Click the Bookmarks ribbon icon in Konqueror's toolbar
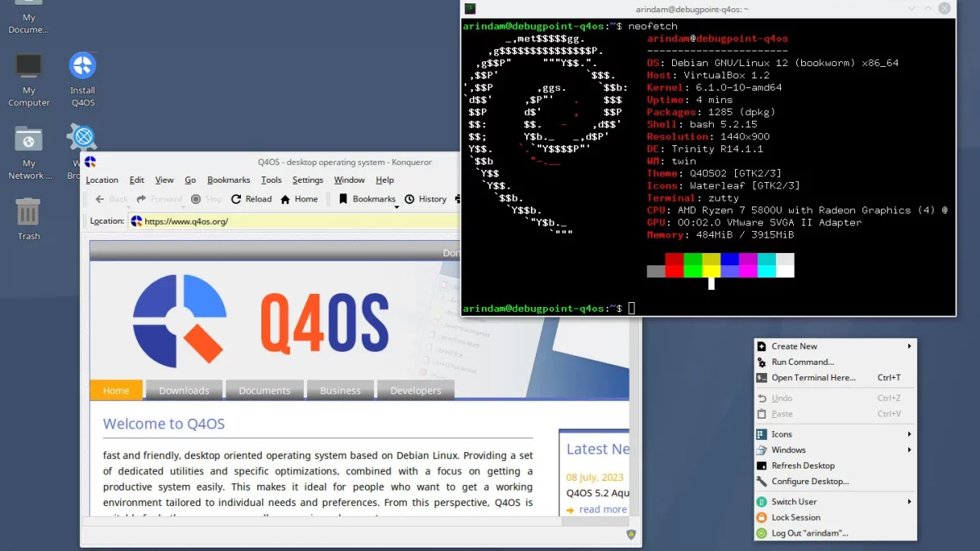Viewport: 980px width, 551px height. pos(343,199)
